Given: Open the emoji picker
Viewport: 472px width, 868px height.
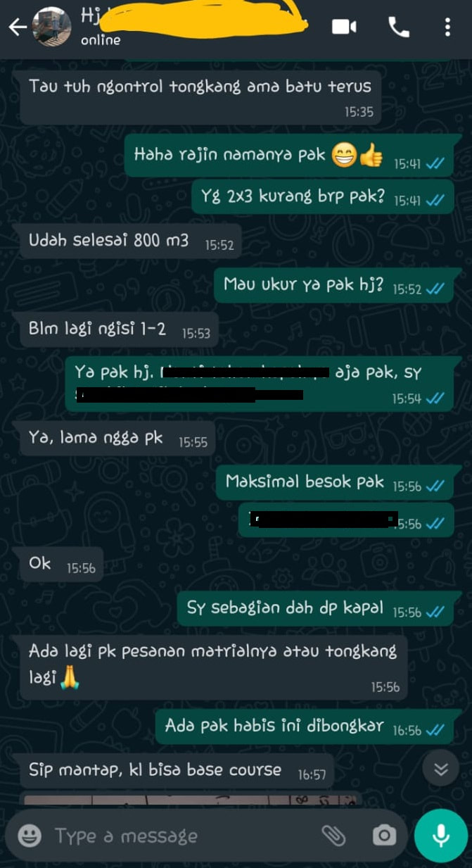Looking at the screenshot, I should (29, 836).
